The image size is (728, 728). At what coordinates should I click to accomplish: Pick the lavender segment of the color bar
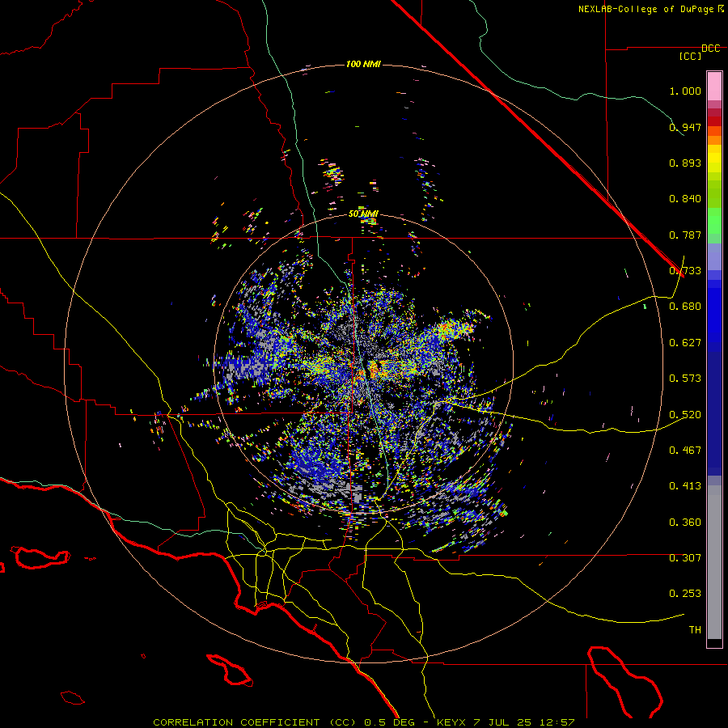tap(714, 256)
